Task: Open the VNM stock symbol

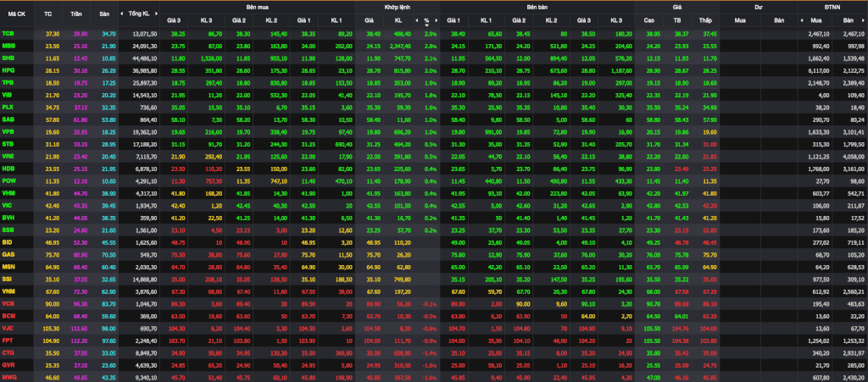Action: coord(8,291)
